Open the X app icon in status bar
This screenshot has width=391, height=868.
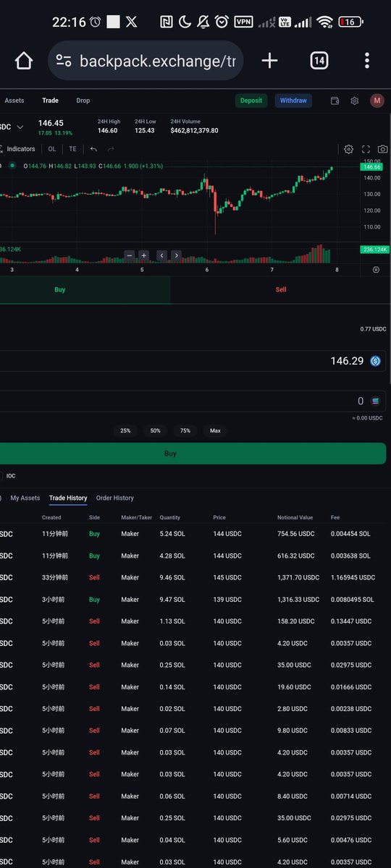coord(131,22)
